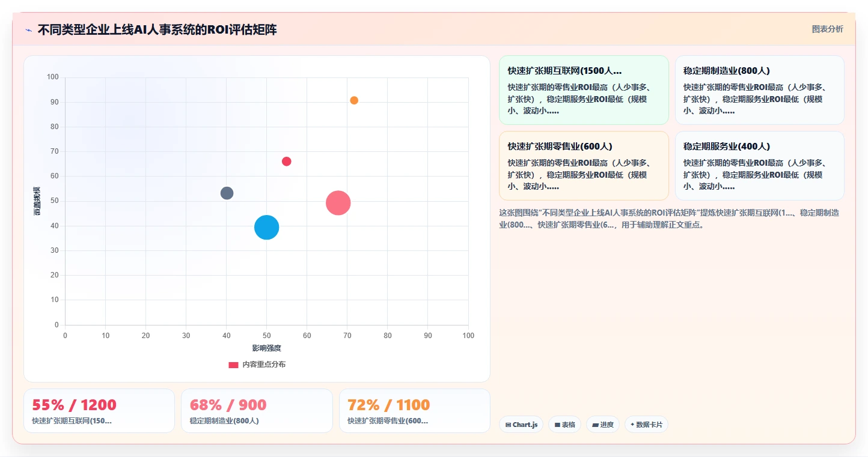Image resolution: width=868 pixels, height=457 pixels.
Task: Click the lightning icon beside the title
Action: [x=29, y=30]
